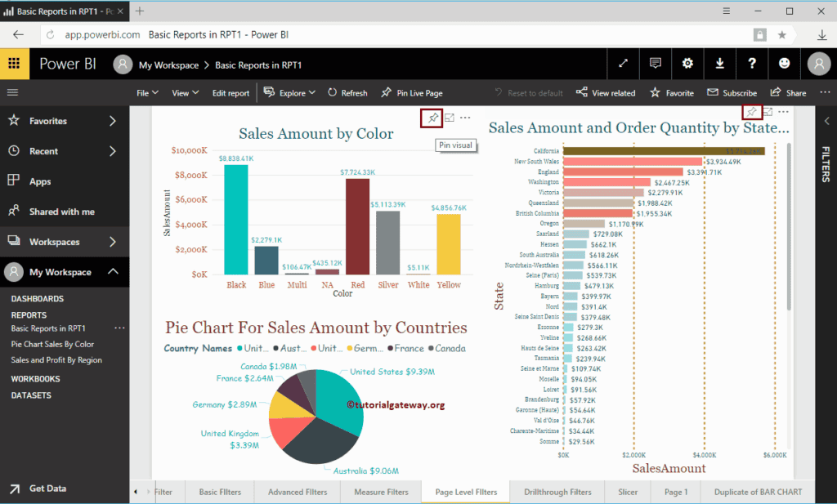Subscribe to the report
This screenshot has width=837, height=504.
pyautogui.click(x=732, y=92)
